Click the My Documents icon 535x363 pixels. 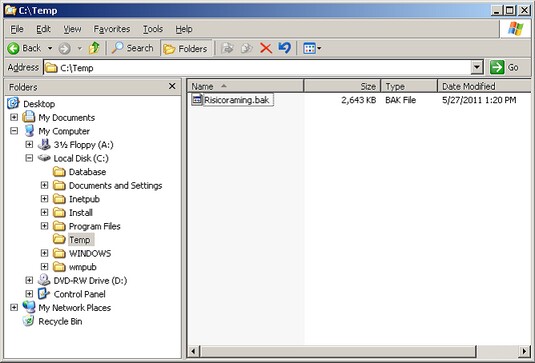(x=29, y=117)
